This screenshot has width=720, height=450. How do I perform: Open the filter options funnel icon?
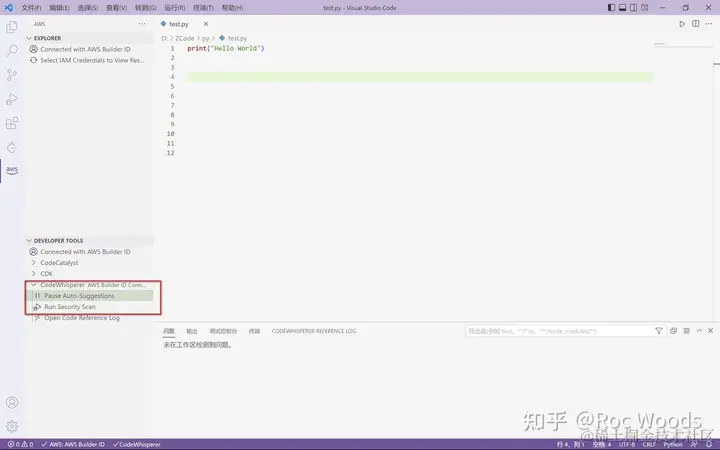[658, 331]
